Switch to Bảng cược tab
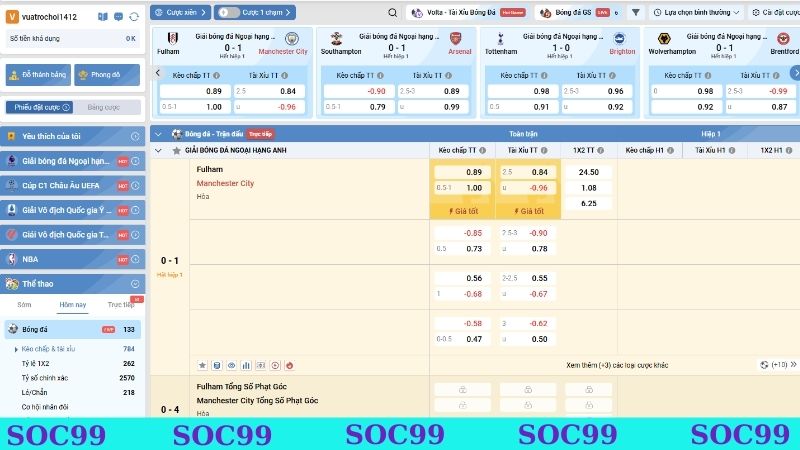 pos(104,108)
